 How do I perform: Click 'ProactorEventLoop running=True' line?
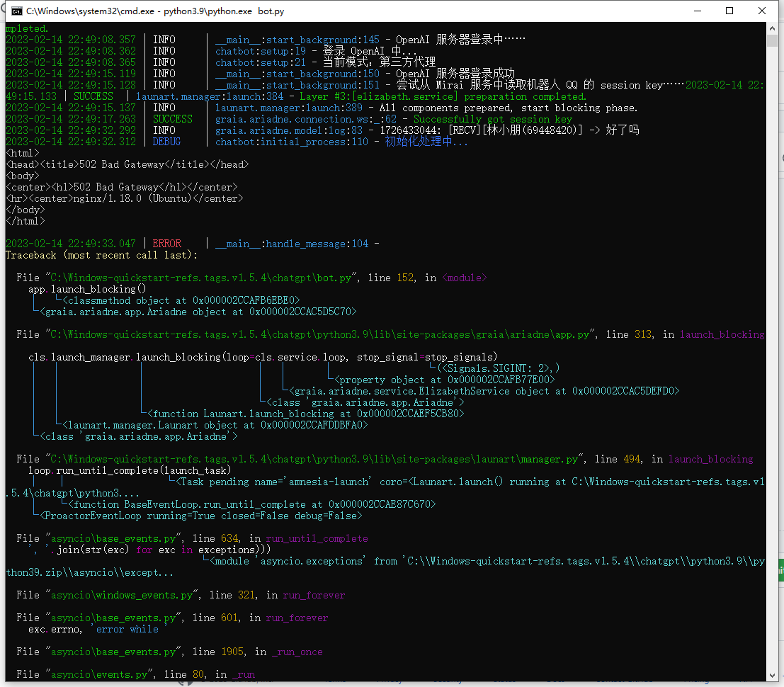200,516
